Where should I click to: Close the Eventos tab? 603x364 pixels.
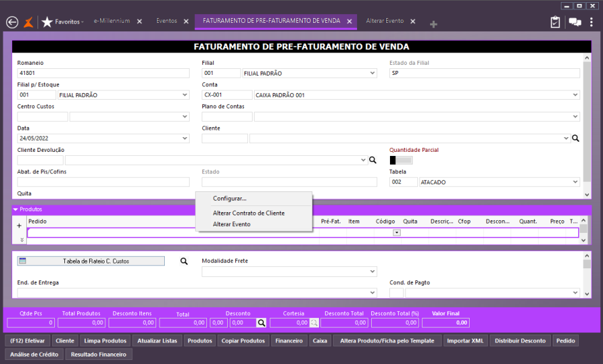pyautogui.click(x=186, y=21)
